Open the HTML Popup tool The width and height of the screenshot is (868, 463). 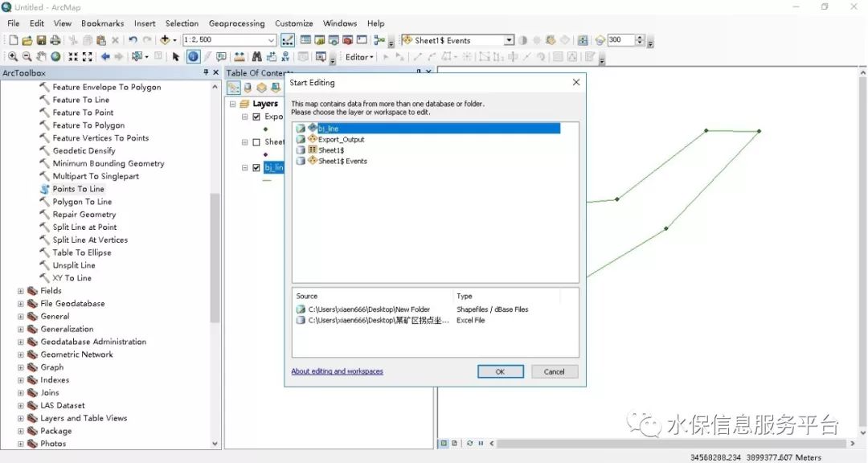[222, 56]
